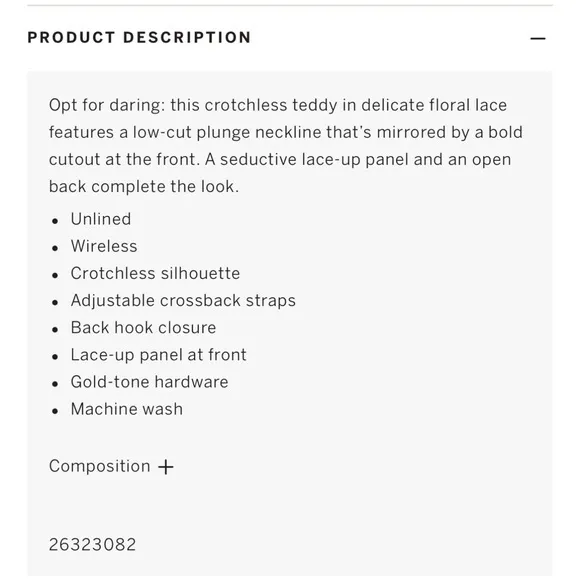Screen dimensions: 580x580
Task: Select the product number 26323082
Action: [x=92, y=544]
